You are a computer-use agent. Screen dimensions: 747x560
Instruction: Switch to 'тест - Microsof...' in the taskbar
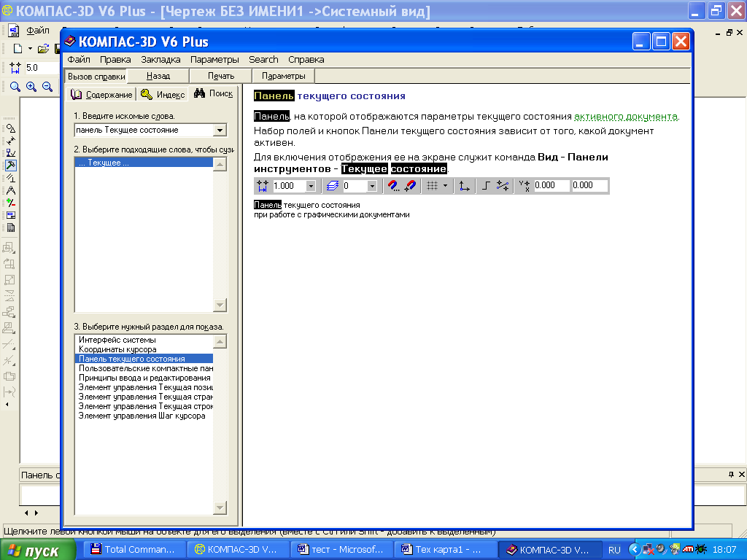[x=341, y=550]
